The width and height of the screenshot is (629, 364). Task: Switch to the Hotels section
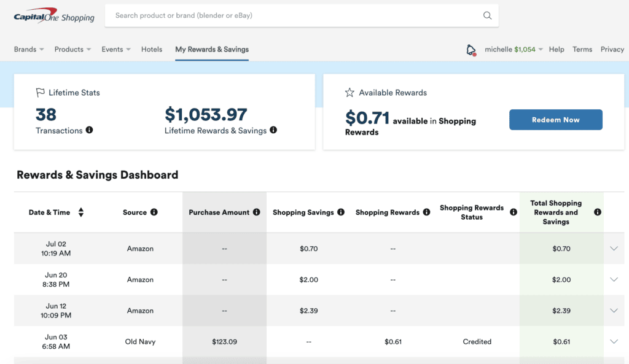tap(151, 49)
